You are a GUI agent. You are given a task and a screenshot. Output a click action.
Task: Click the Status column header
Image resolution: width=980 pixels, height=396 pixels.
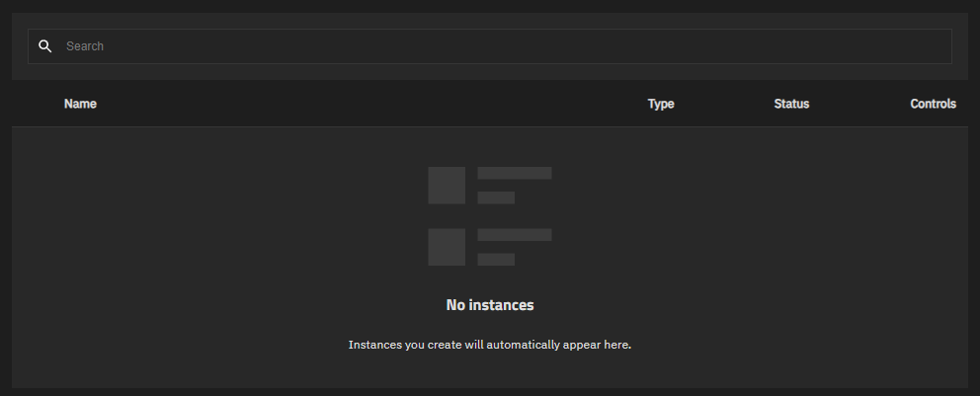click(x=791, y=104)
